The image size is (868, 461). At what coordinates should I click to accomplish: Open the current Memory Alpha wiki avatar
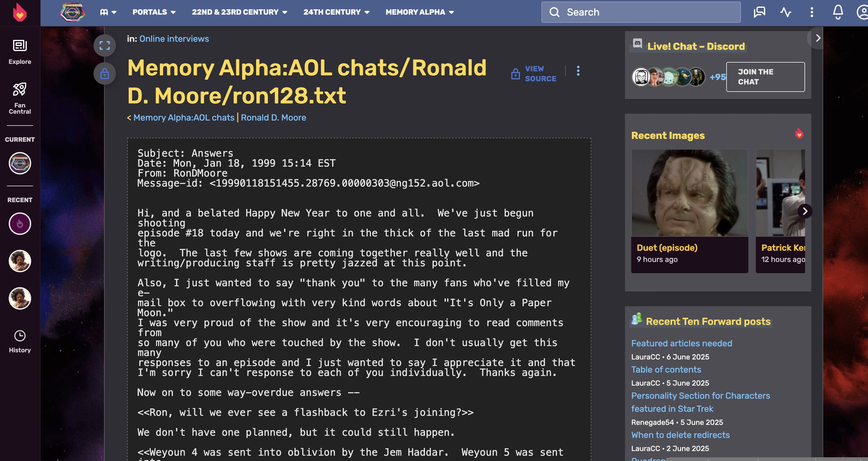point(20,164)
